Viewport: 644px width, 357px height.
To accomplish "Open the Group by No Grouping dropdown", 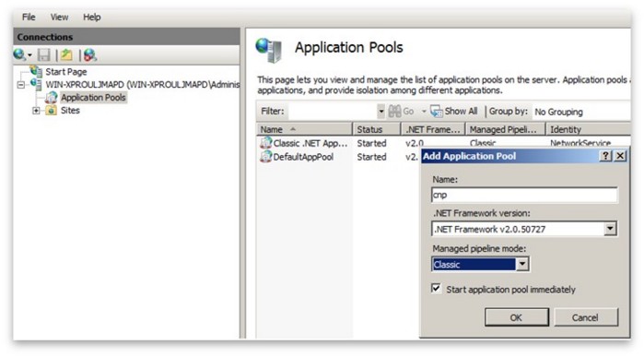I will tap(581, 112).
